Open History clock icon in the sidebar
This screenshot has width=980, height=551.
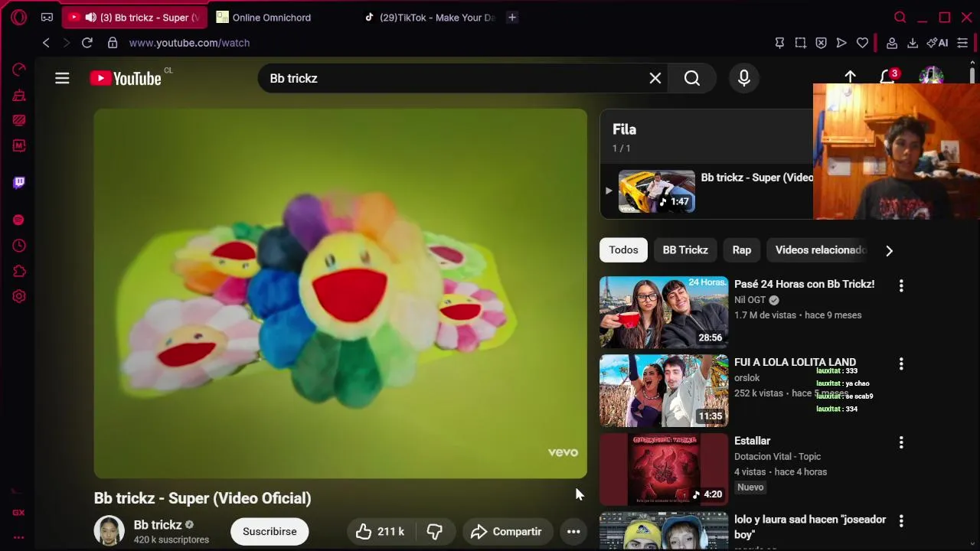[19, 246]
